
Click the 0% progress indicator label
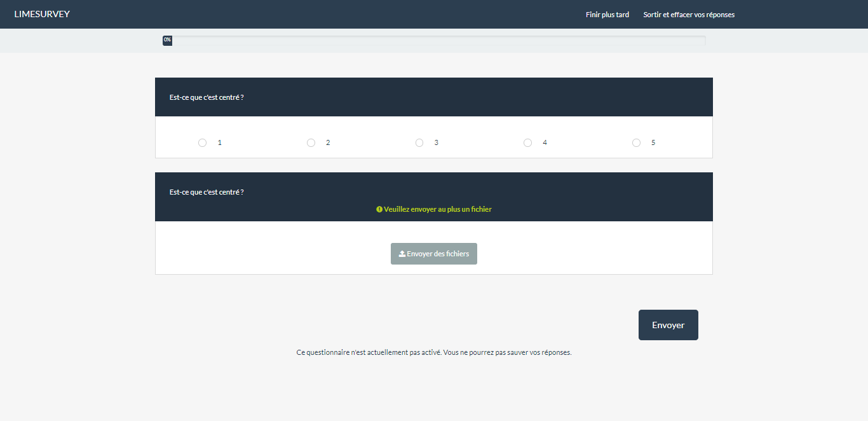167,40
